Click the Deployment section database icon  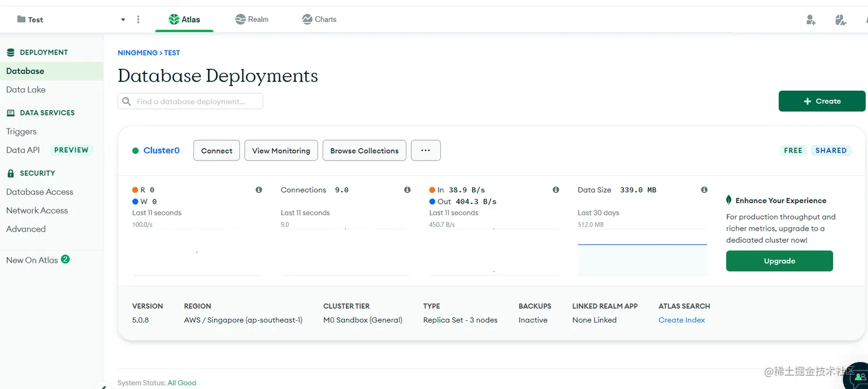[x=10, y=52]
